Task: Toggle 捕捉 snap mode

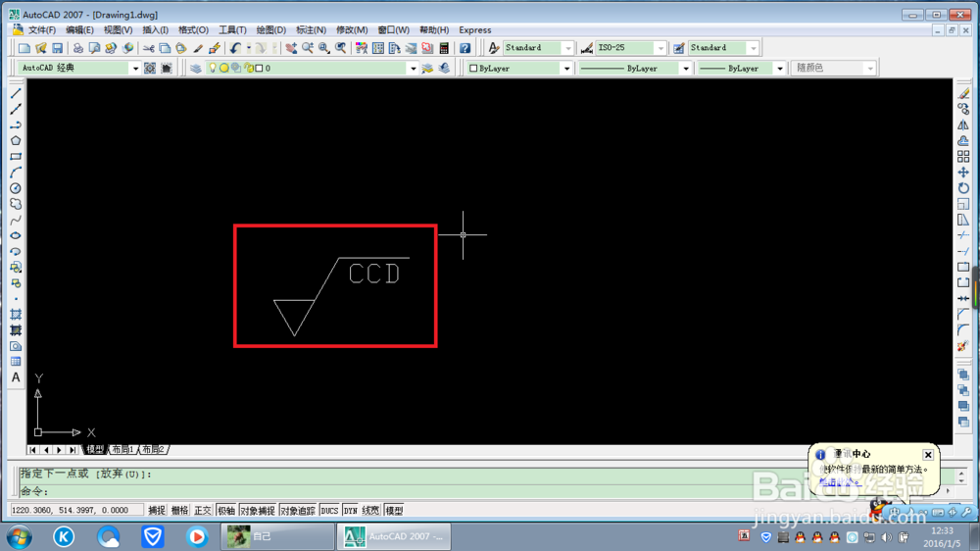Action: click(156, 511)
